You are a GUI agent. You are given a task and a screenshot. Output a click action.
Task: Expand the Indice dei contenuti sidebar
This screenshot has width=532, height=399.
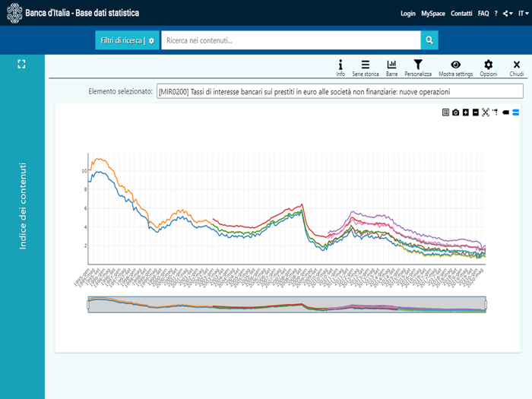22,206
